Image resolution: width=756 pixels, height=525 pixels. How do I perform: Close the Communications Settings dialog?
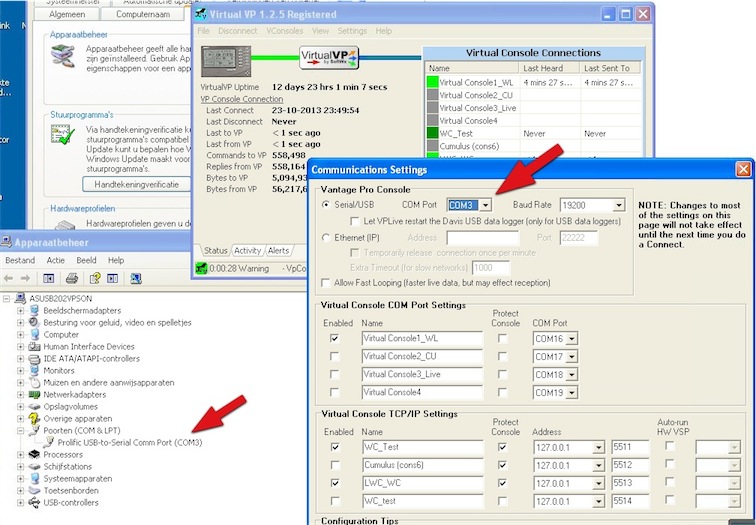[x=743, y=169]
